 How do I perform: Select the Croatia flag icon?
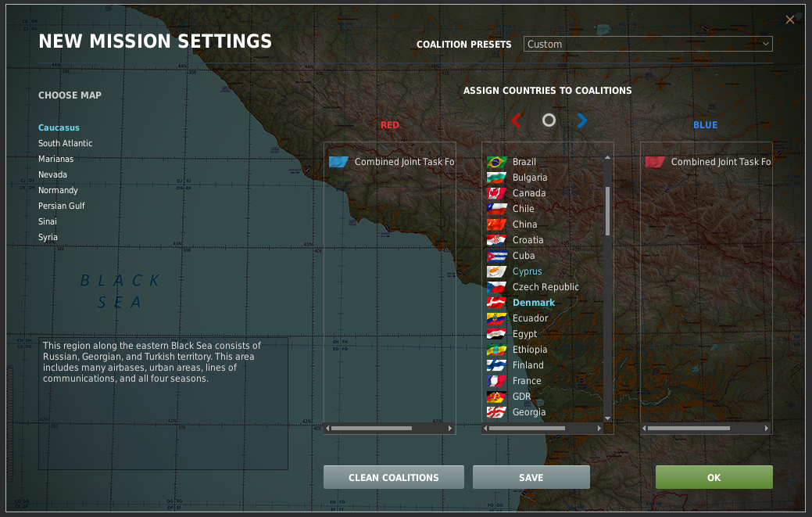tap(496, 240)
